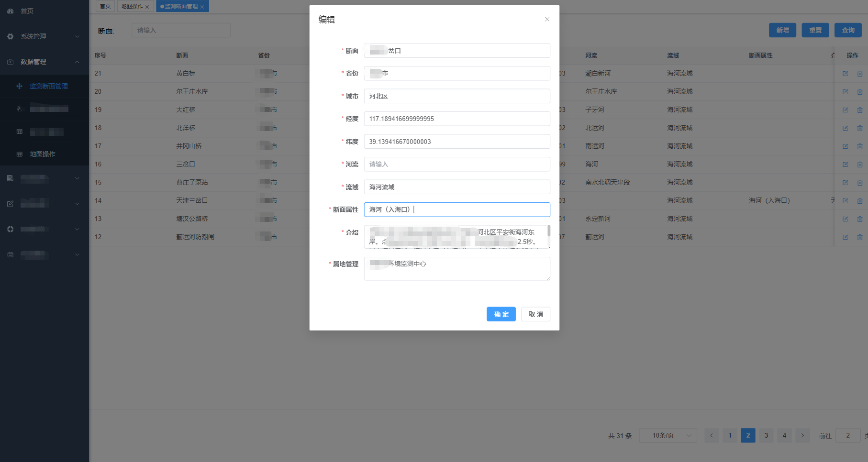Expand the 系统管理 menu

point(77,36)
